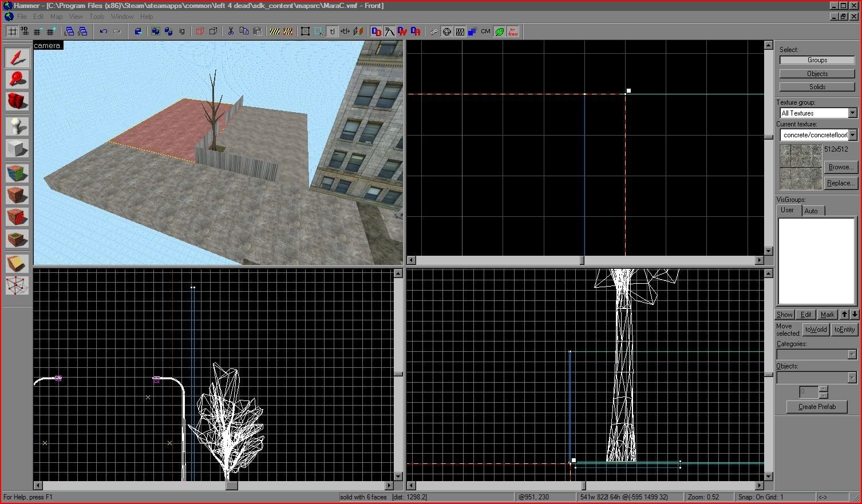The image size is (862, 504).
Task: Click the 'Zoom: 0.52' status text
Action: coord(702,497)
